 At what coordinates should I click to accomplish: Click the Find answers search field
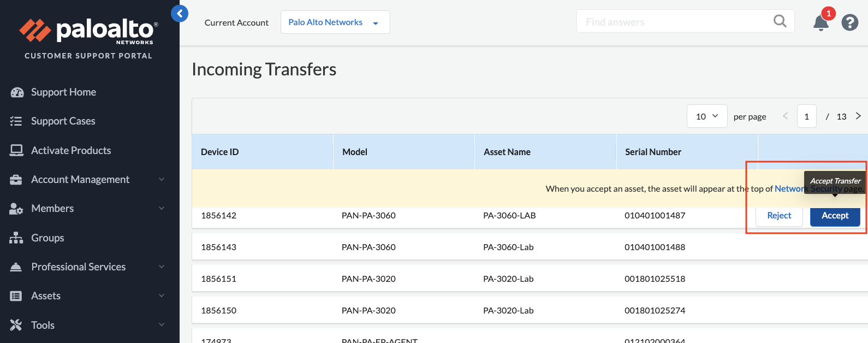click(674, 22)
